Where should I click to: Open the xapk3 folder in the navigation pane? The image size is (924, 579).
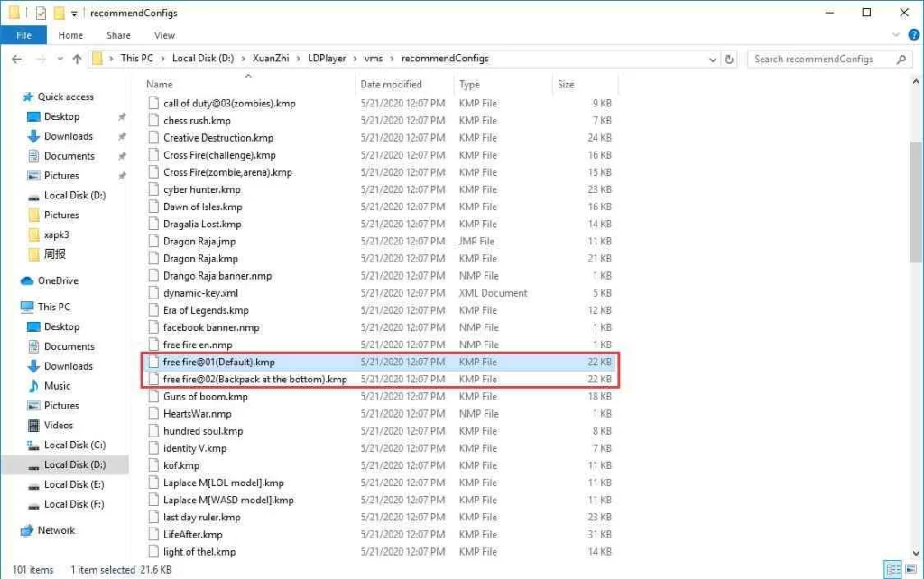pos(56,234)
